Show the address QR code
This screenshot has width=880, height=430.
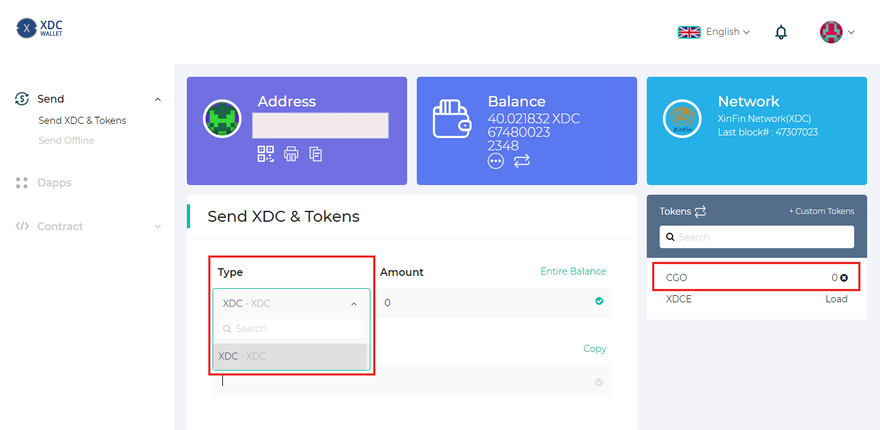pyautogui.click(x=266, y=154)
